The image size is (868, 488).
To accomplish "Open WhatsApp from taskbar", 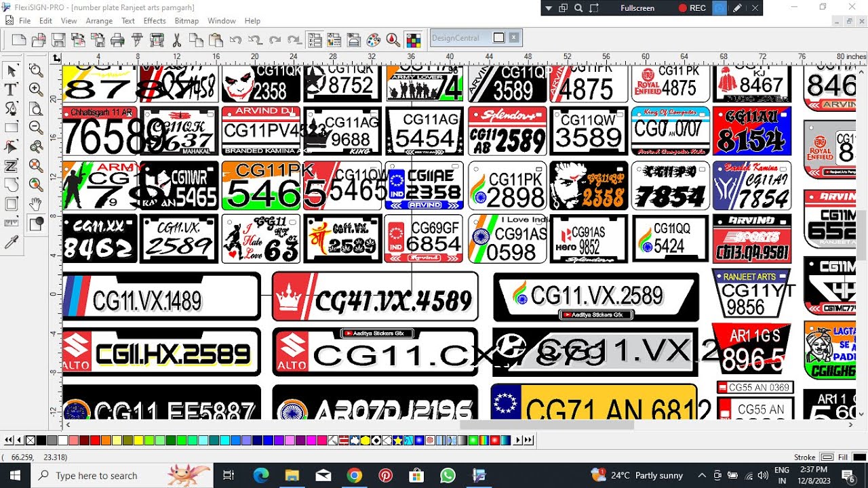I will 448,475.
